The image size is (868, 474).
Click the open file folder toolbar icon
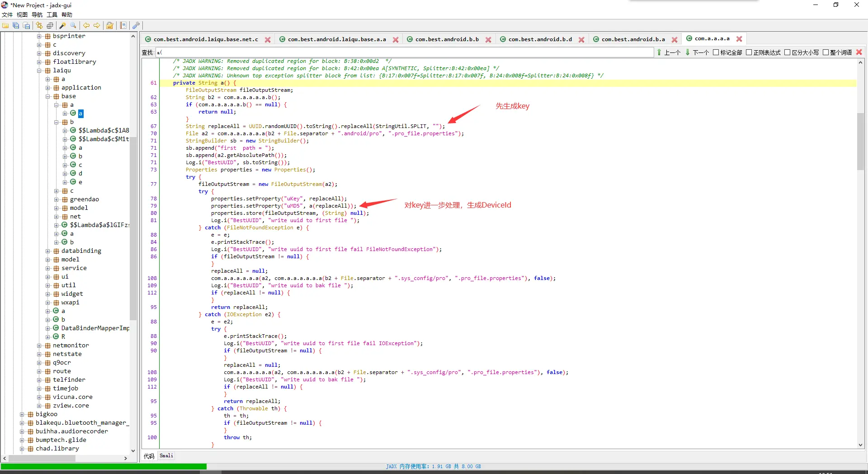tap(5, 26)
